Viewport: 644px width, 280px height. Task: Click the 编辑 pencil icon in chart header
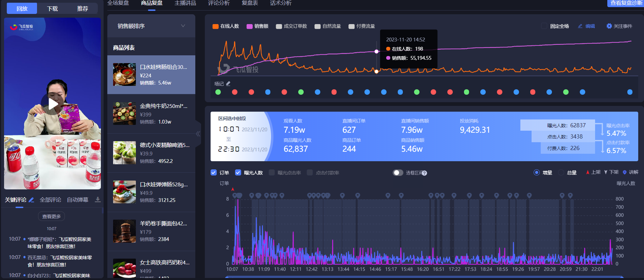[580, 26]
